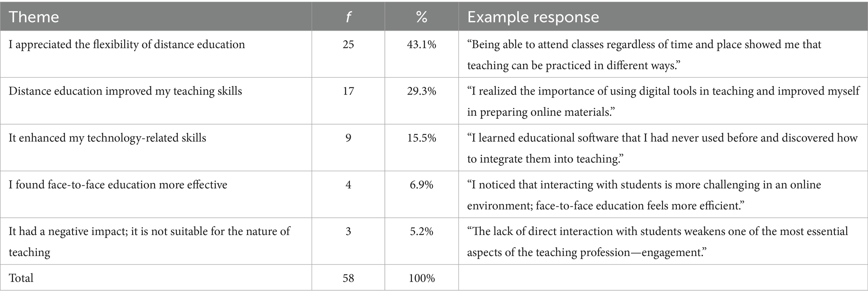868x298 pixels.
Task: Select the quote about learning educational software
Action: (662, 148)
